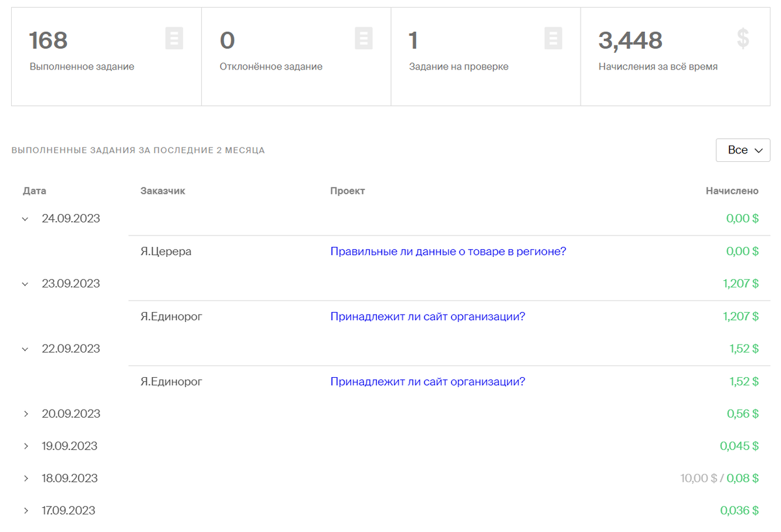The image size is (781, 532).
Task: Click the icon on the rejected tasks card
Action: (363, 38)
